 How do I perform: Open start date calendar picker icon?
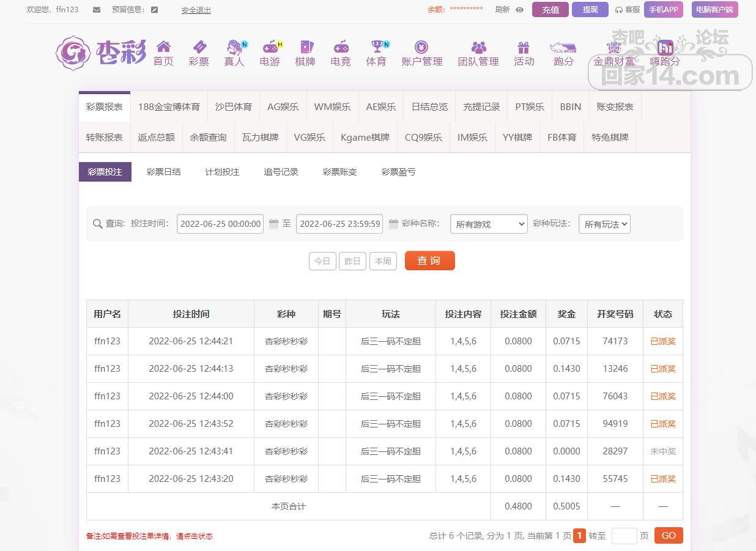[x=273, y=224]
